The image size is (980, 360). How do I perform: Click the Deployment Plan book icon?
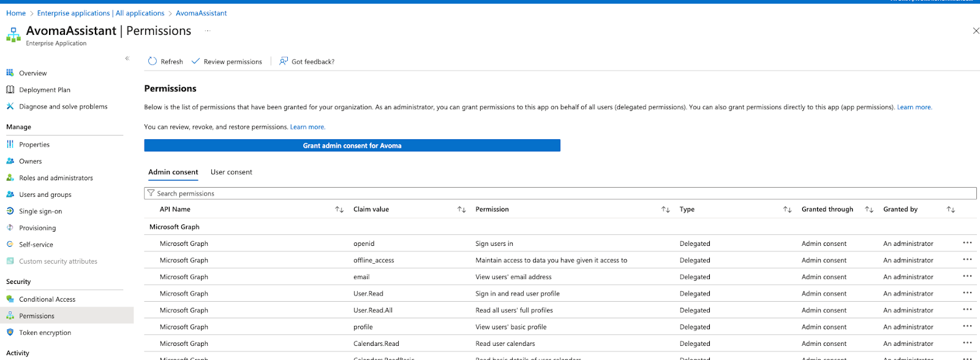point(10,90)
